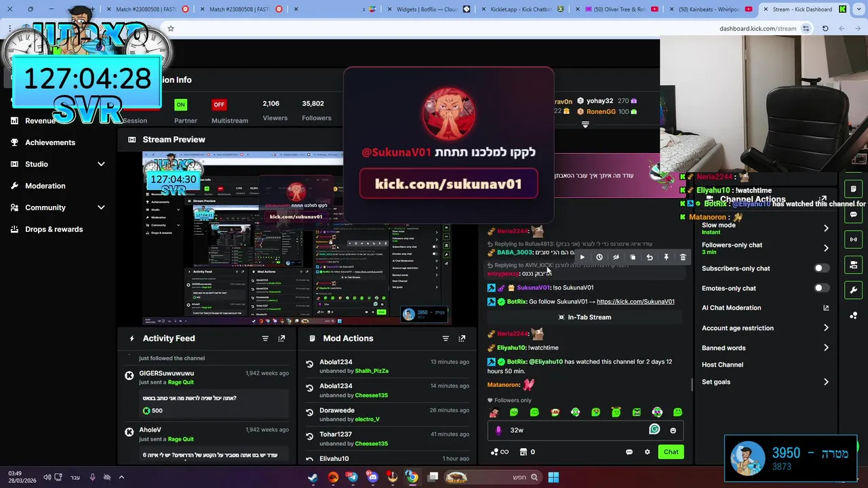Expand the Studio sidebar section

click(101, 164)
